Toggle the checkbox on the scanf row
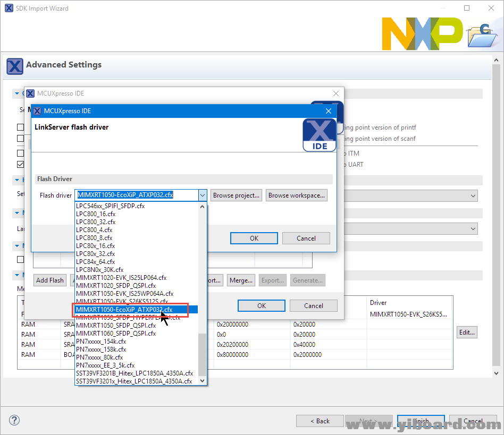504x435 pixels. pyautogui.click(x=20, y=139)
